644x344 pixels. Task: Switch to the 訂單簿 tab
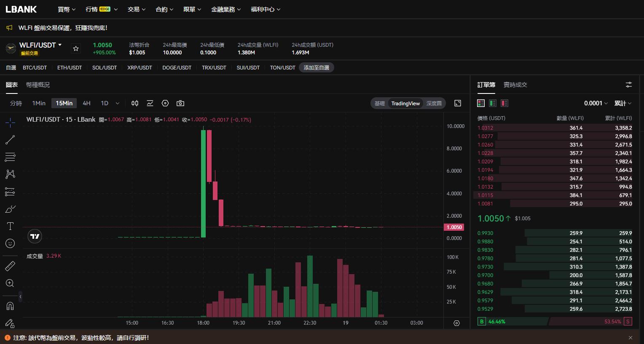point(486,85)
